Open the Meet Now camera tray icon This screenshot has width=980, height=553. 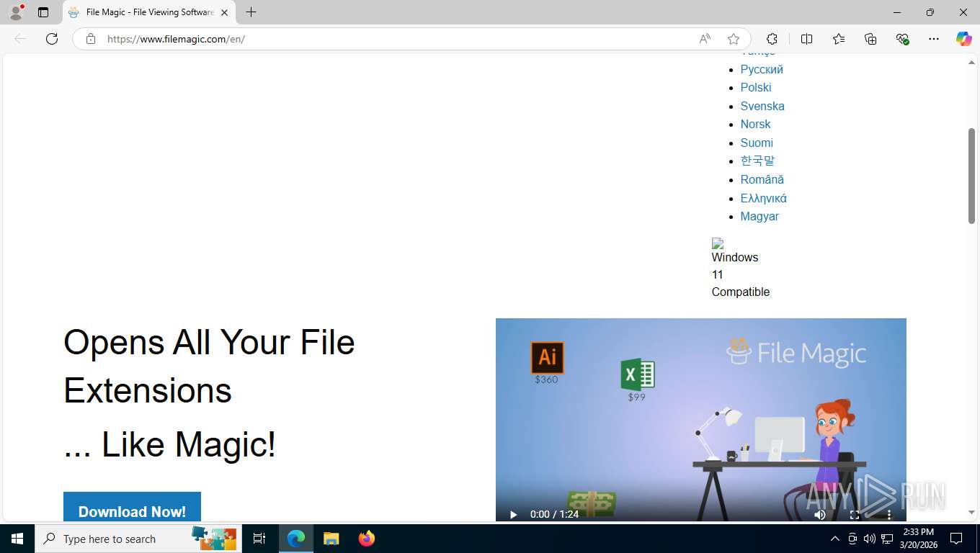852,539
